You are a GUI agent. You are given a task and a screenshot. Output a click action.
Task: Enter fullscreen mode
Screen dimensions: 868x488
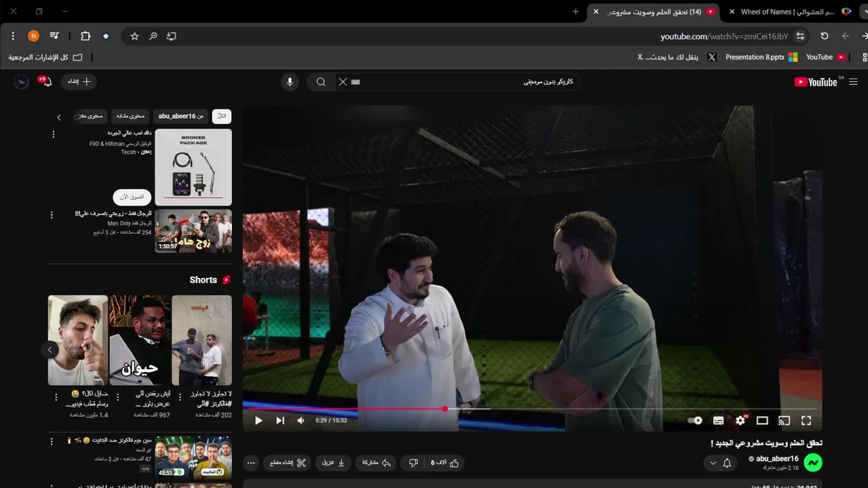point(806,420)
